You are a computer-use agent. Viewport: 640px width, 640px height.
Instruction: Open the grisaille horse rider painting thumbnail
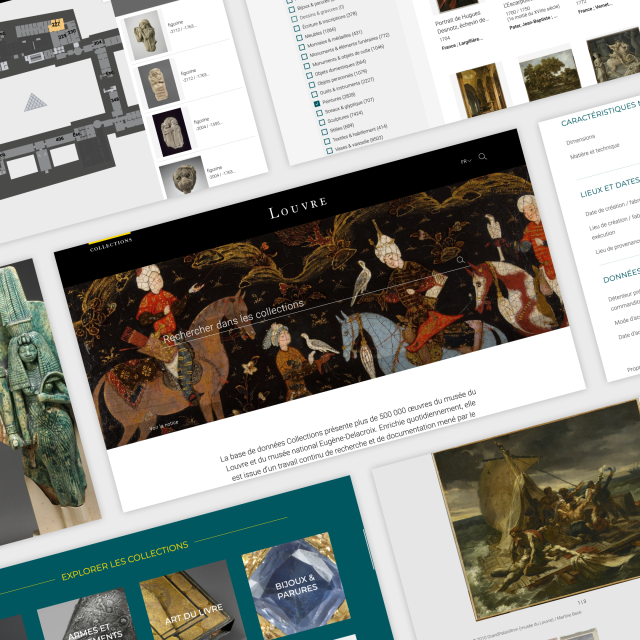614,55
